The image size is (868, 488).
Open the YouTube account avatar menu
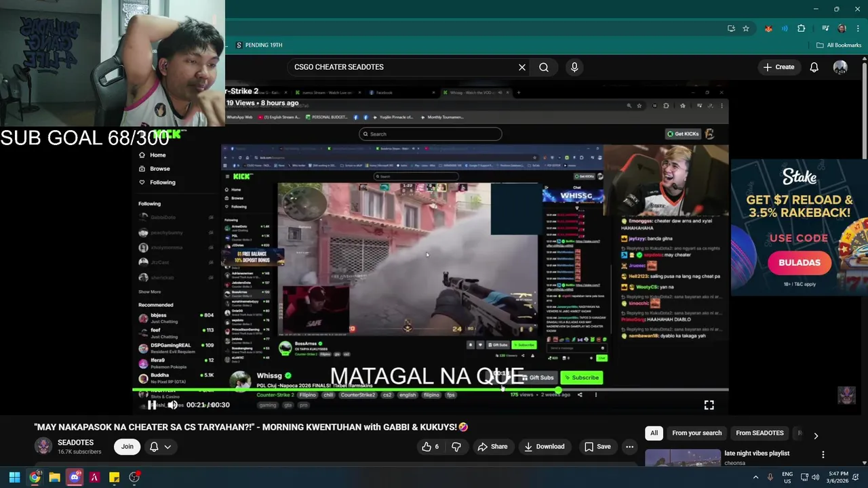[x=840, y=67]
